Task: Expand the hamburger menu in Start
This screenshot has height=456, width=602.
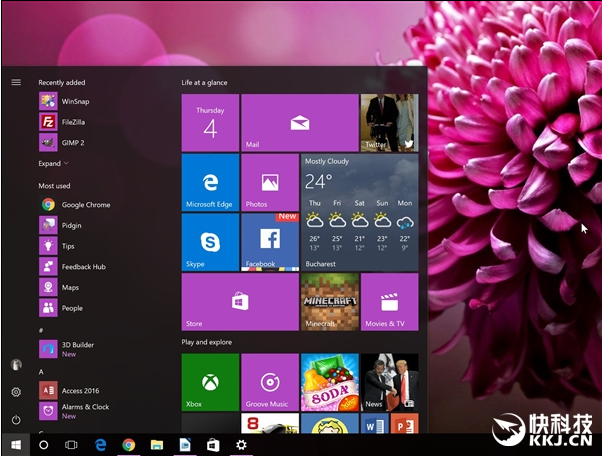Action: [x=16, y=82]
